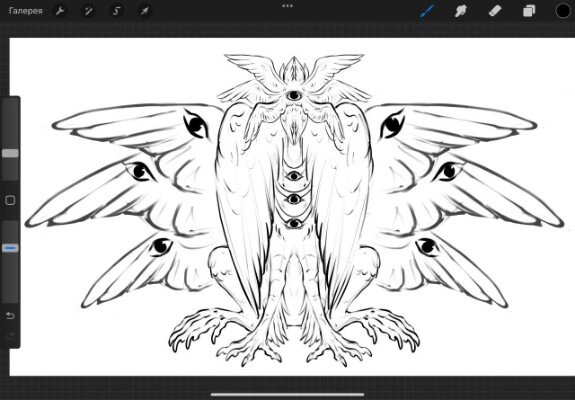575x400 pixels.
Task: Open the Adjustments magic wand menu
Action: point(88,11)
